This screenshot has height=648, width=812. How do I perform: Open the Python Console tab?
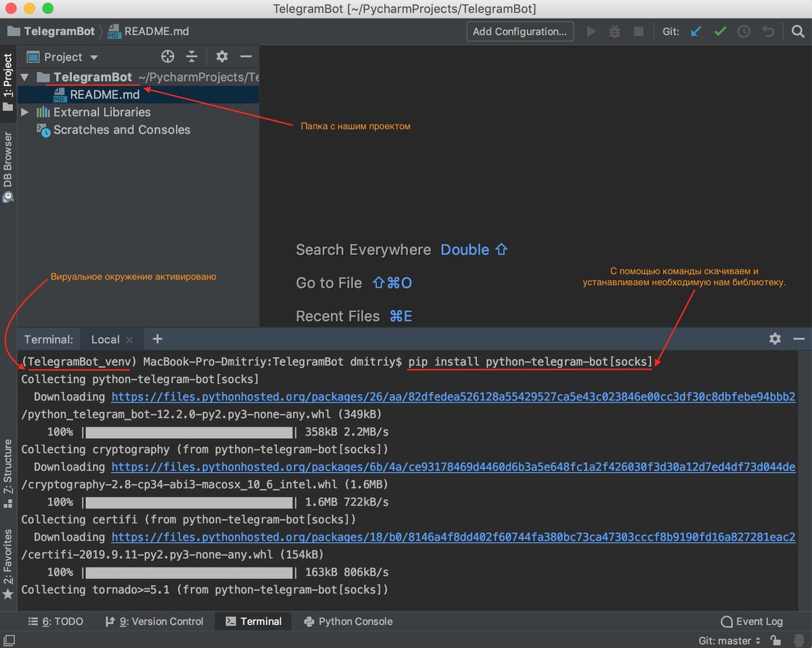point(348,621)
